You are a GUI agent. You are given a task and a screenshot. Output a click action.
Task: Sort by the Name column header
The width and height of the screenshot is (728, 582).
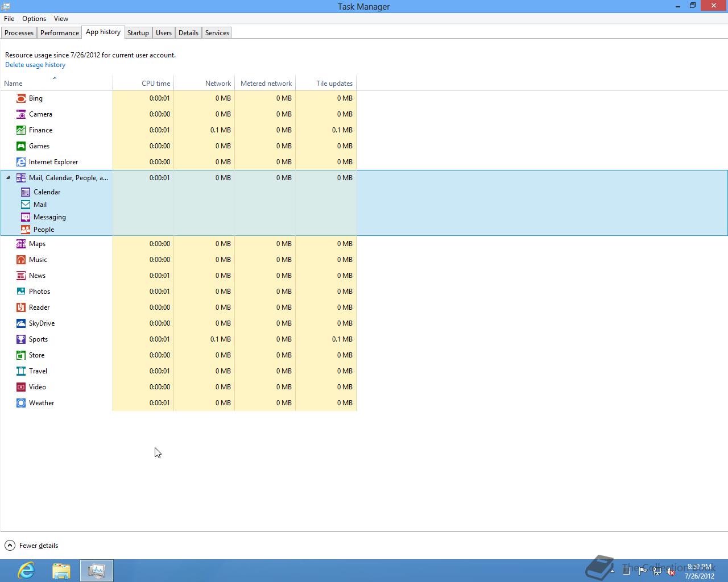pyautogui.click(x=56, y=83)
